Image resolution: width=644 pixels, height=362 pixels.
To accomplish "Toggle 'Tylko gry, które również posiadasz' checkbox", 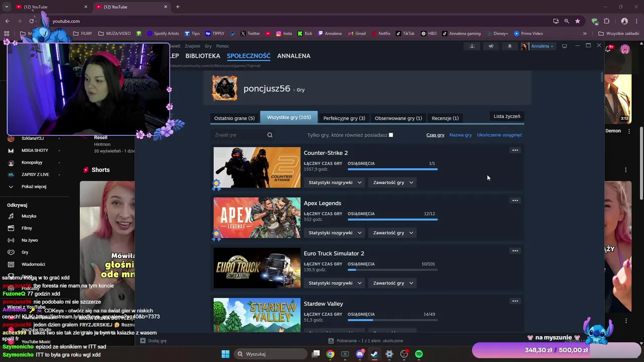I will click(391, 135).
